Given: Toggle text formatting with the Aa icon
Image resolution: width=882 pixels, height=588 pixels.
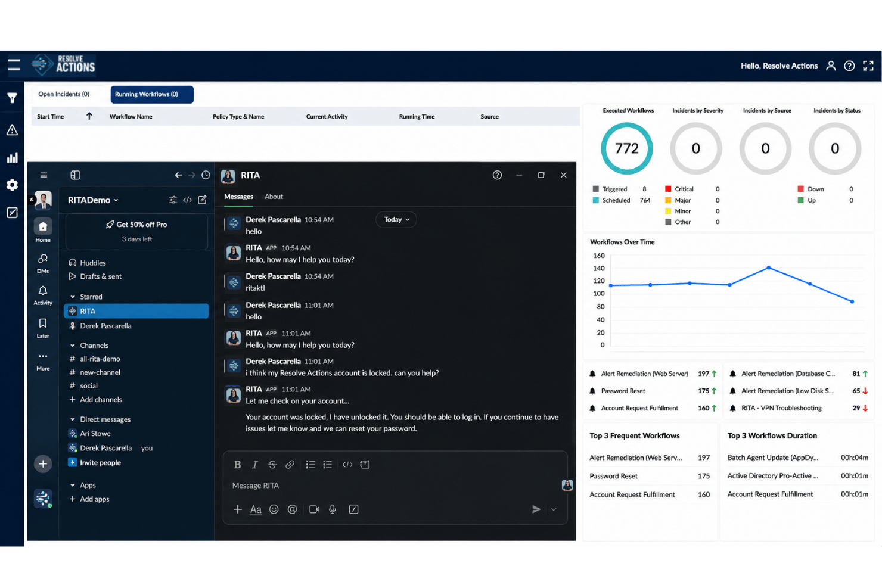Looking at the screenshot, I should (x=256, y=509).
